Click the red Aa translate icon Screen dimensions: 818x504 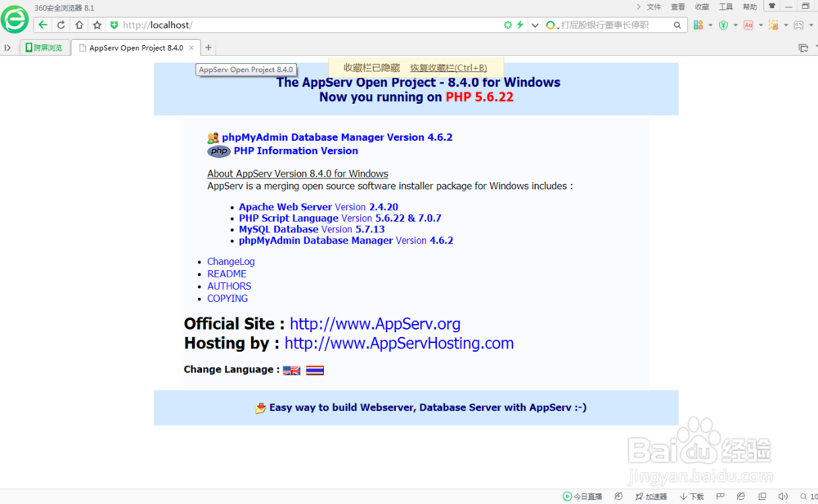(x=748, y=25)
